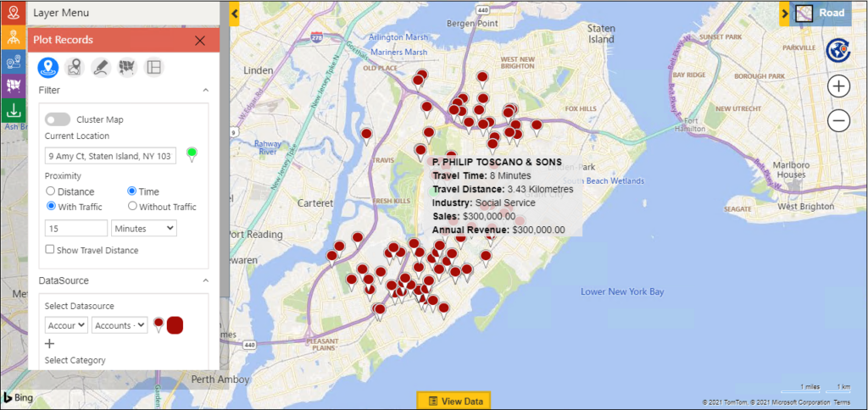Toggle the Cluster Map switch
Viewport: 868px width, 410px height.
(x=58, y=119)
